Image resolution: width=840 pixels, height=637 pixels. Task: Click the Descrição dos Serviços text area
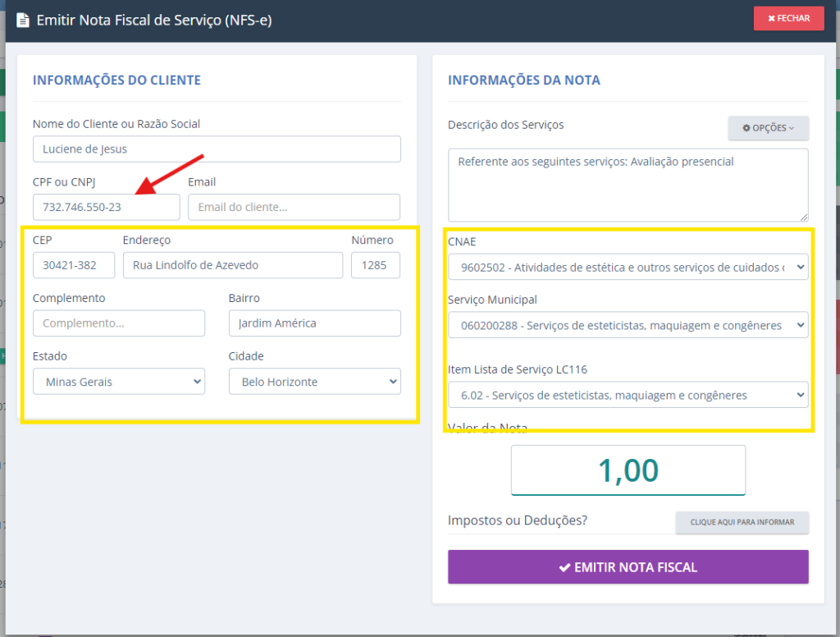(x=628, y=185)
